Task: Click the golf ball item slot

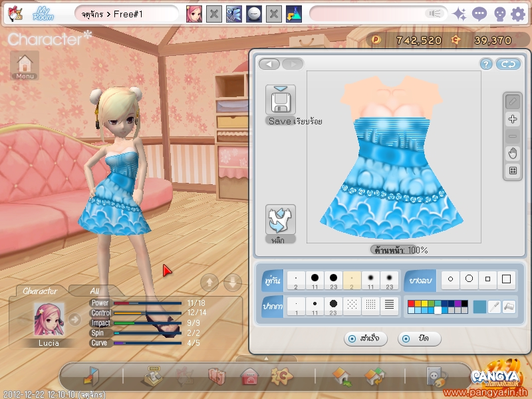Action: point(254,14)
